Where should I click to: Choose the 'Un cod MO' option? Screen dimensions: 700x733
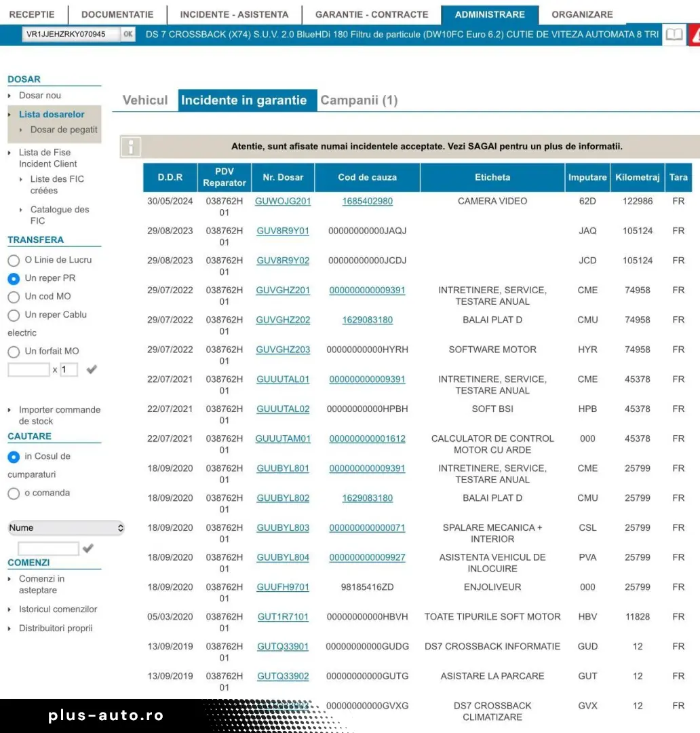(14, 297)
